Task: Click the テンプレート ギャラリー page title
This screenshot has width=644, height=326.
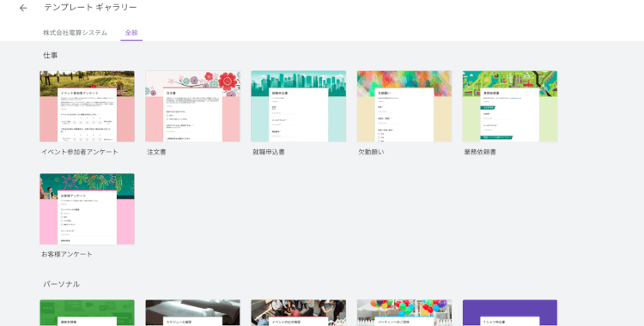Action: 90,8
